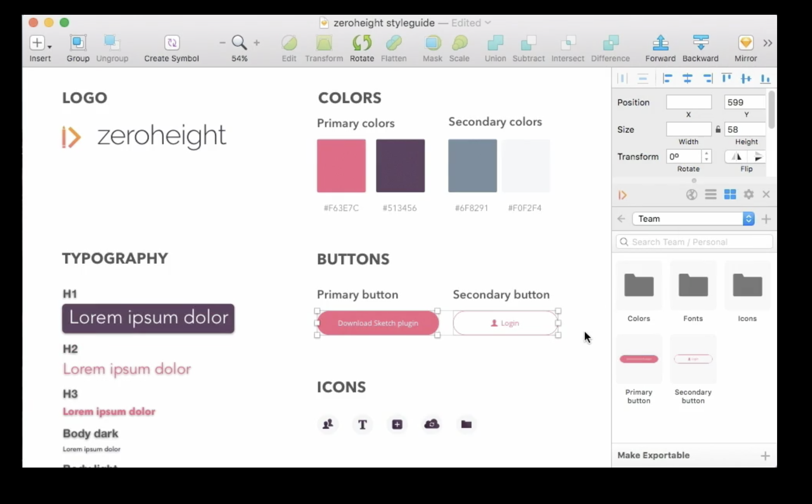Image resolution: width=812 pixels, height=504 pixels.
Task: Click the Create Symbol toolbar icon
Action: click(172, 43)
